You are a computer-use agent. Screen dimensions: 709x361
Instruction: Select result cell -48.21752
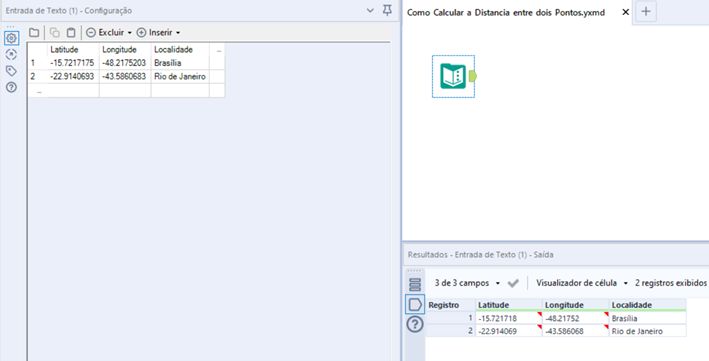576,318
